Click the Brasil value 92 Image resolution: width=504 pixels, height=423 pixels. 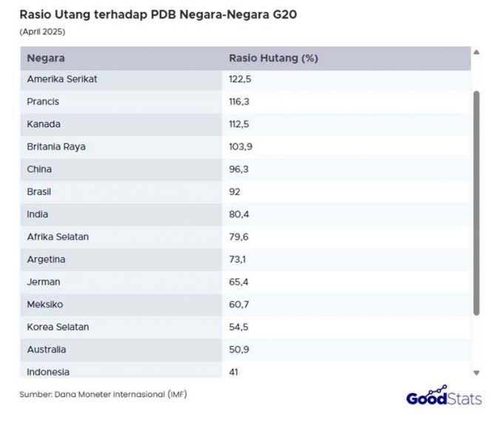235,192
